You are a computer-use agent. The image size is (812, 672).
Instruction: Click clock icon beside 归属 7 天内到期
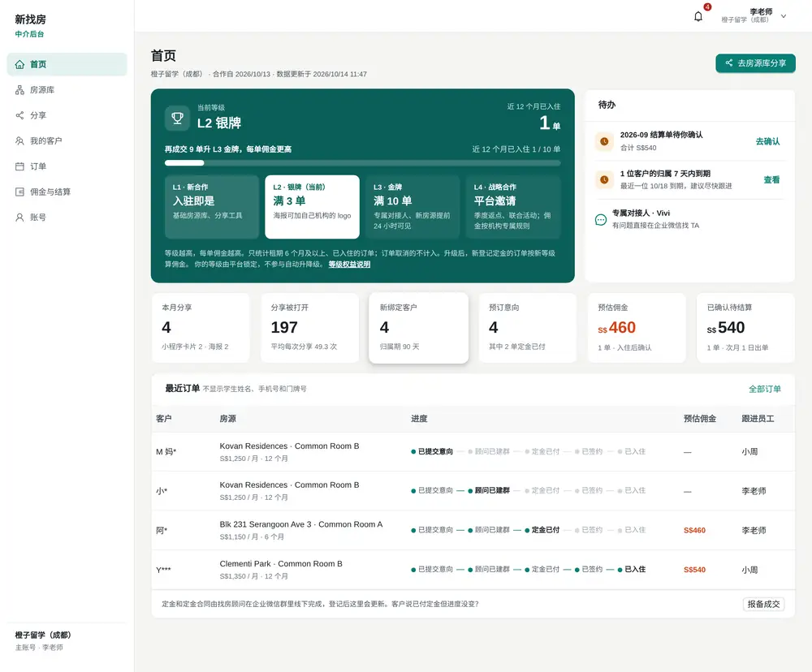(x=604, y=179)
